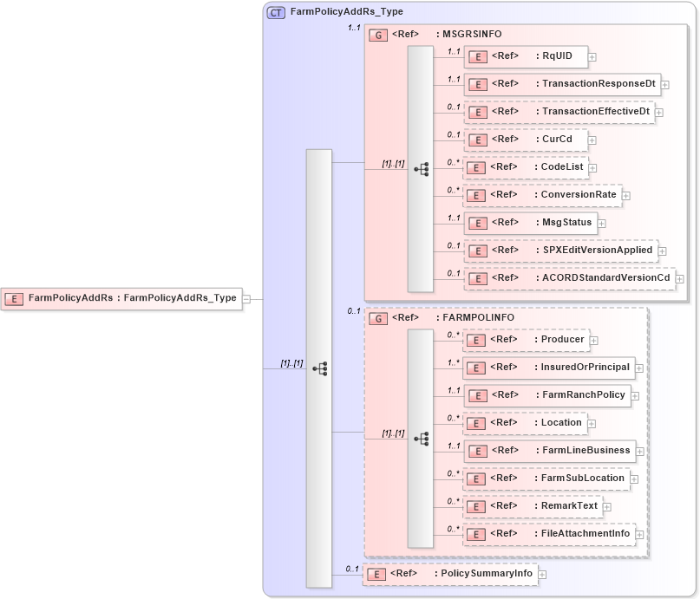Image resolution: width=700 pixels, height=599 pixels.
Task: Expand the TransactionResponseDt element
Action: tap(665, 84)
